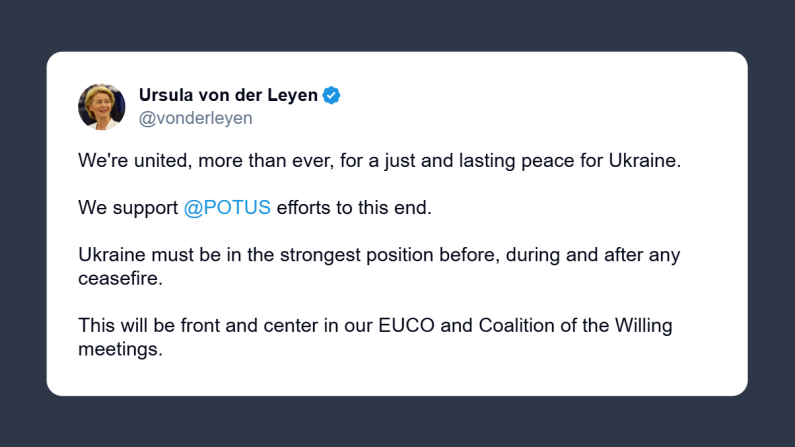Click the word "Ukraine." ending the first sentence
This screenshot has height=447, width=795.
click(644, 160)
